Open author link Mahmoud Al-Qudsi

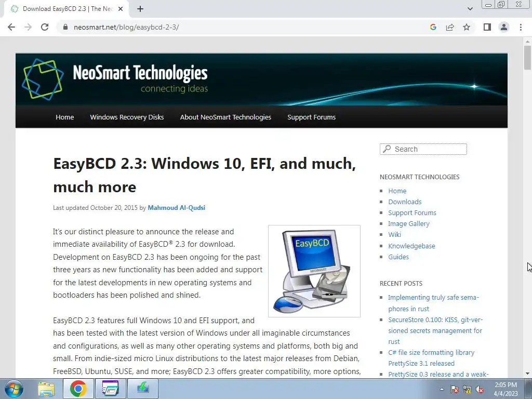click(177, 208)
